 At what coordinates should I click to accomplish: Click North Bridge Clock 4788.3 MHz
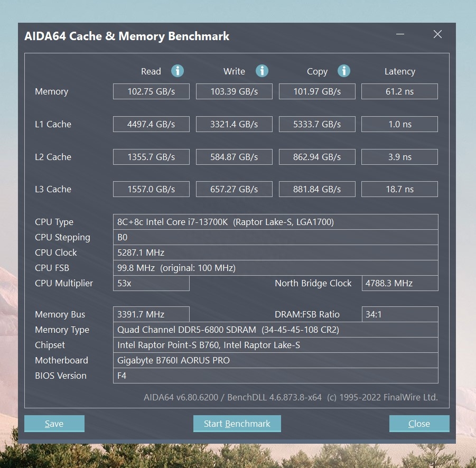point(400,283)
